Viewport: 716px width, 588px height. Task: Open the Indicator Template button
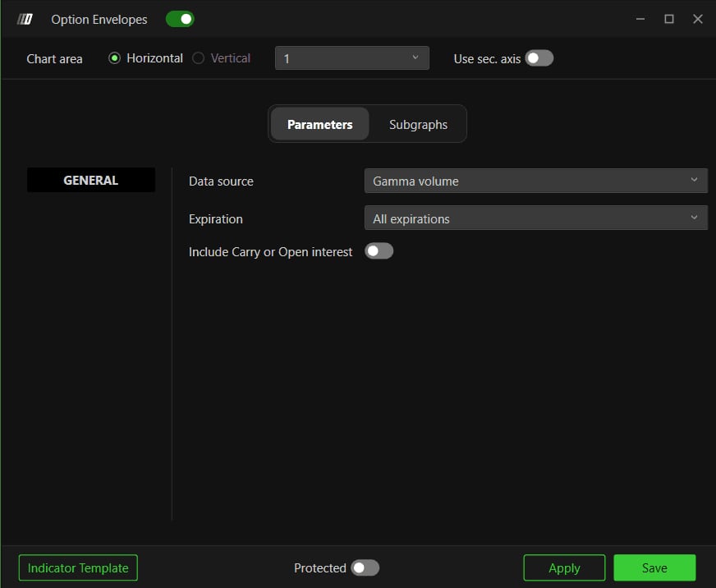tap(78, 568)
